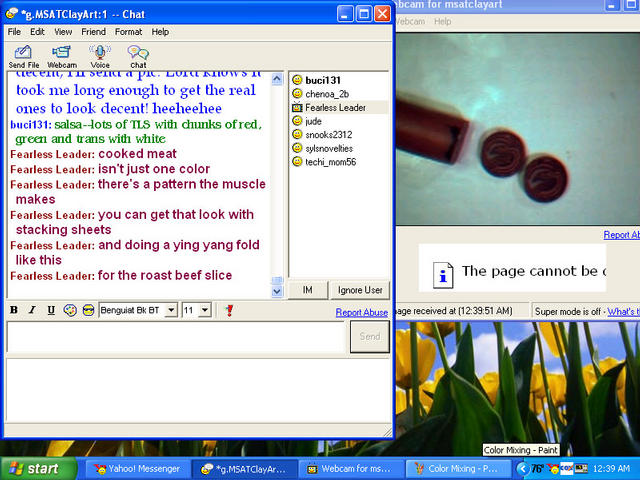Switch to Color Mixing Paint taskbar button
Screen dimensions: 640x480
point(457,469)
